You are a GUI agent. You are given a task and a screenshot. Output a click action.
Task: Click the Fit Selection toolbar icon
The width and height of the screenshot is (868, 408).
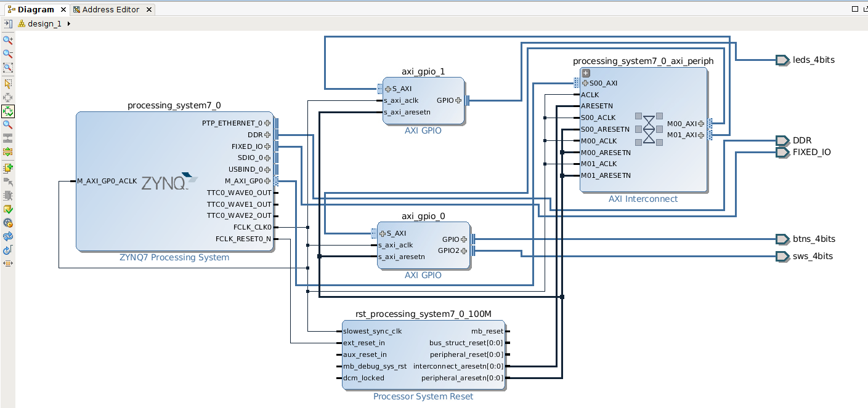coord(8,97)
